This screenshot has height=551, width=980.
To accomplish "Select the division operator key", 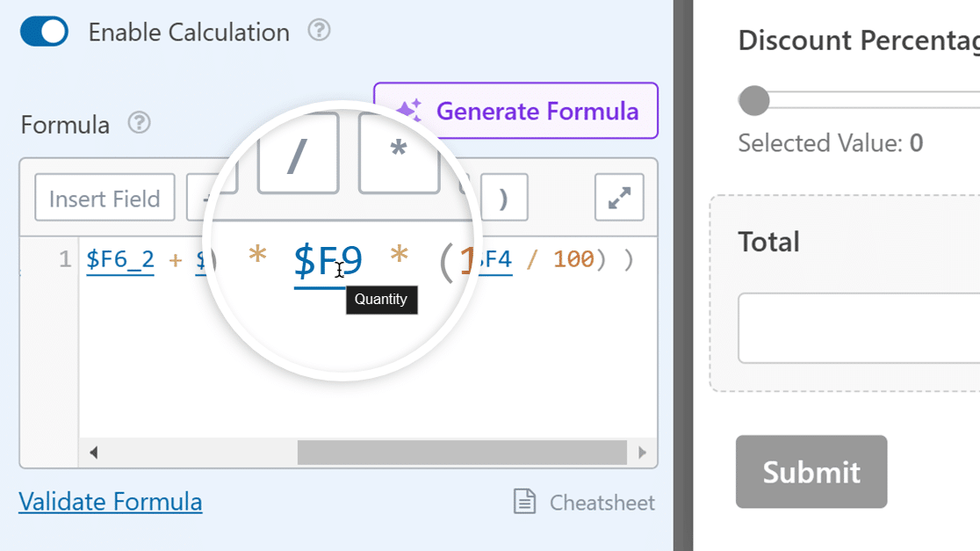I will click(x=298, y=152).
